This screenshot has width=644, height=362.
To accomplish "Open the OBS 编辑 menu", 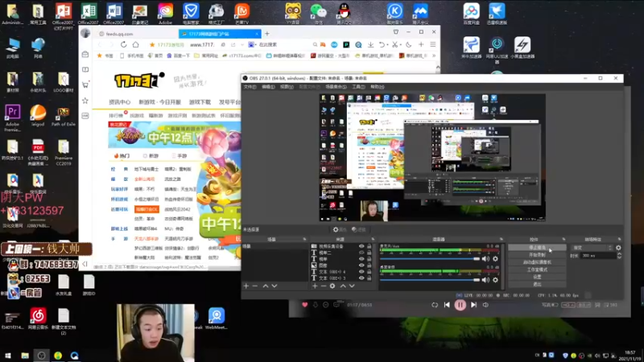I will pos(268,87).
